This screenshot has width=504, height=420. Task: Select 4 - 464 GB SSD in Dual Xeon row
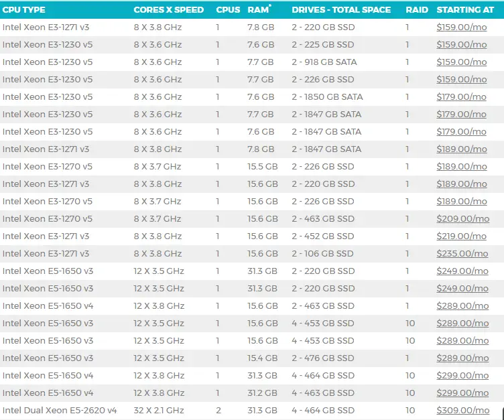pyautogui.click(x=323, y=411)
